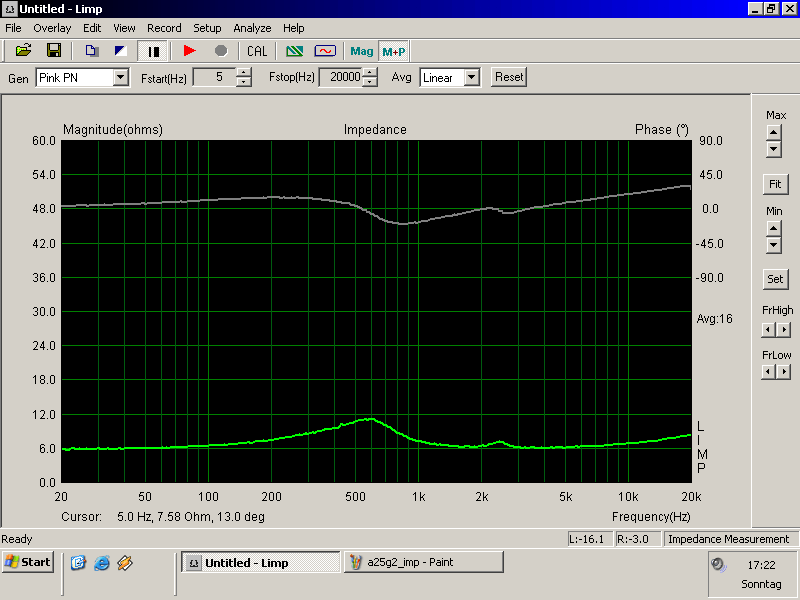
Task: Click the CAL calibrate toolbar button
Action: [x=257, y=50]
